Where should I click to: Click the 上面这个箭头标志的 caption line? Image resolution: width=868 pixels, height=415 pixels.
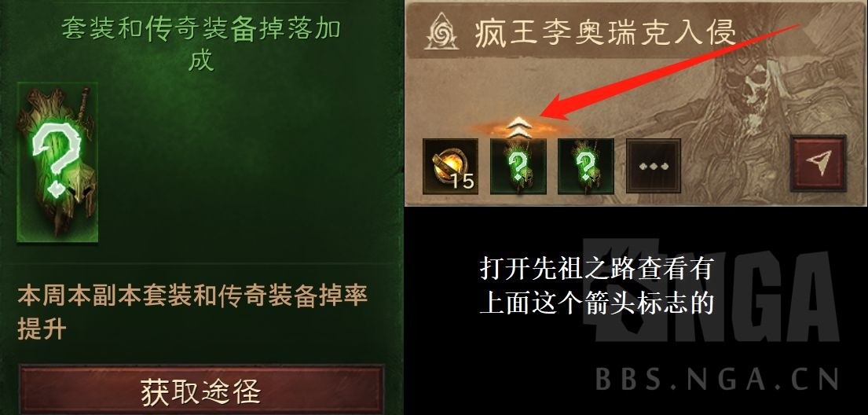click(x=595, y=303)
